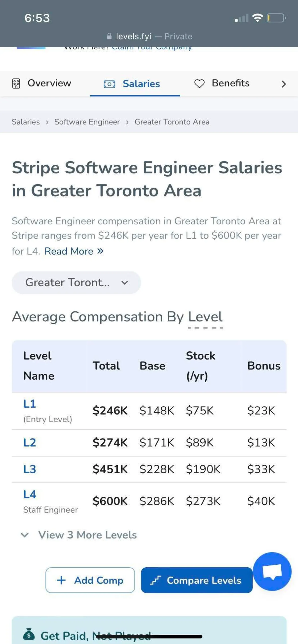Switch to the Benefits tab
298x644 pixels.
[222, 83]
